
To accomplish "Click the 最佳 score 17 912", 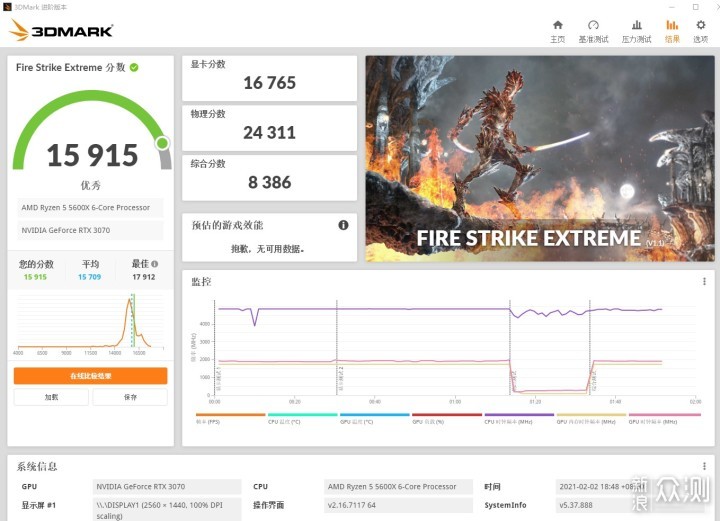I will (144, 277).
